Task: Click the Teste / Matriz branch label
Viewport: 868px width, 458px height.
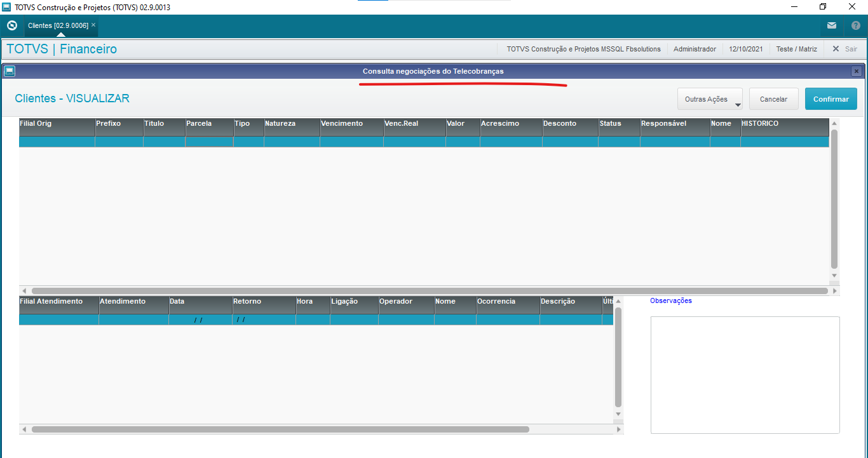Action: [797, 49]
